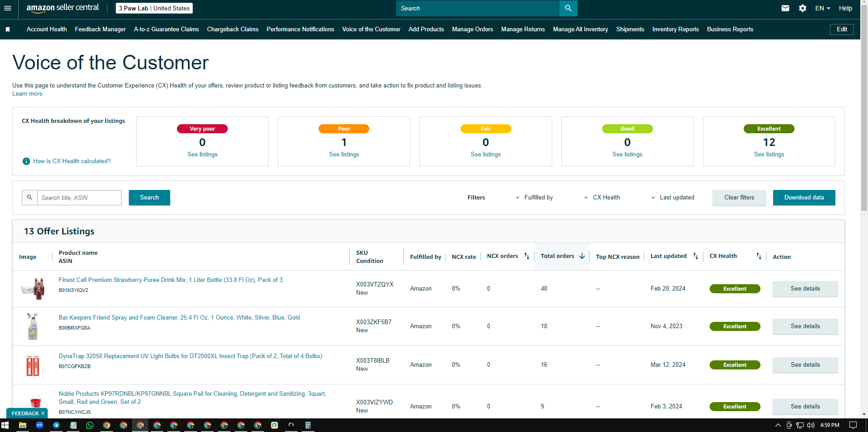
Task: Click the network icon in system tray
Action: point(800,425)
